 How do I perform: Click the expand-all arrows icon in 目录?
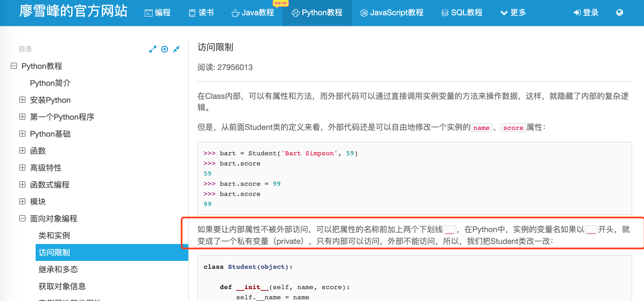pyautogui.click(x=153, y=49)
